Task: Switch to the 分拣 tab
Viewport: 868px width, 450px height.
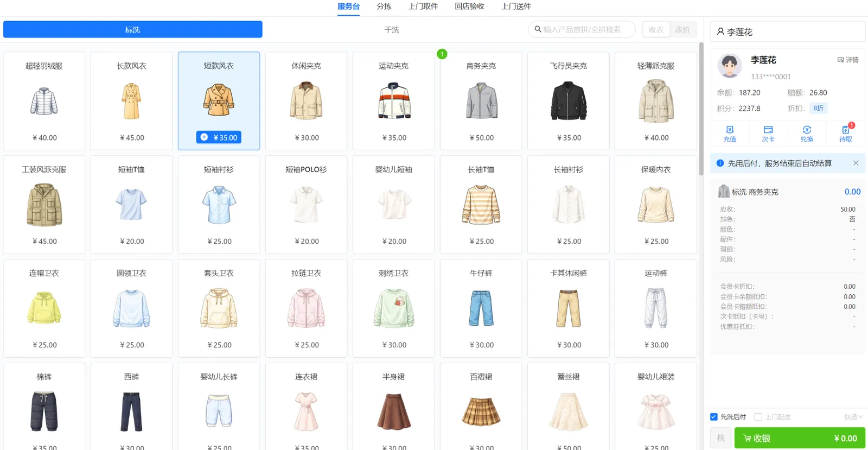Action: tap(384, 7)
